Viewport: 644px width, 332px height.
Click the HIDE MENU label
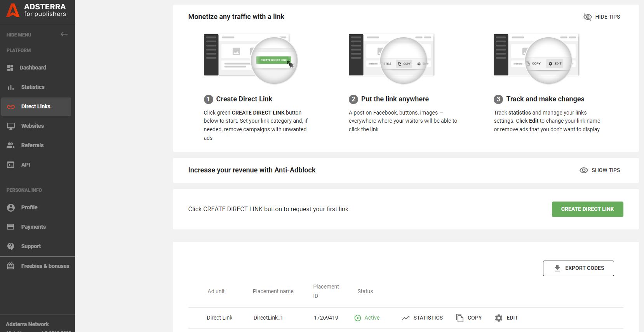click(19, 35)
